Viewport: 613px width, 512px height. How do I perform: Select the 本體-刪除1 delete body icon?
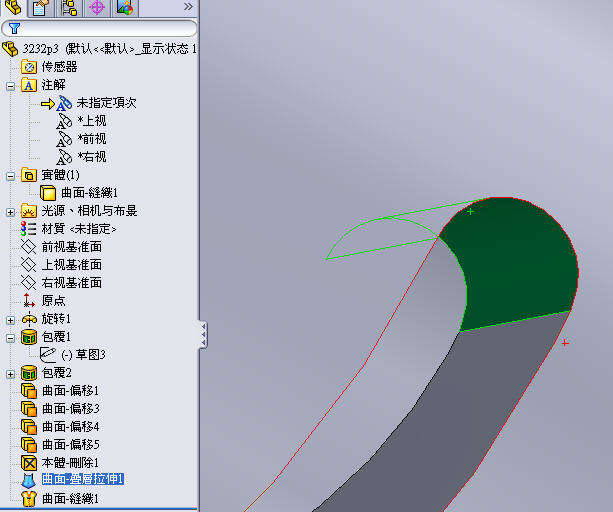point(29,463)
